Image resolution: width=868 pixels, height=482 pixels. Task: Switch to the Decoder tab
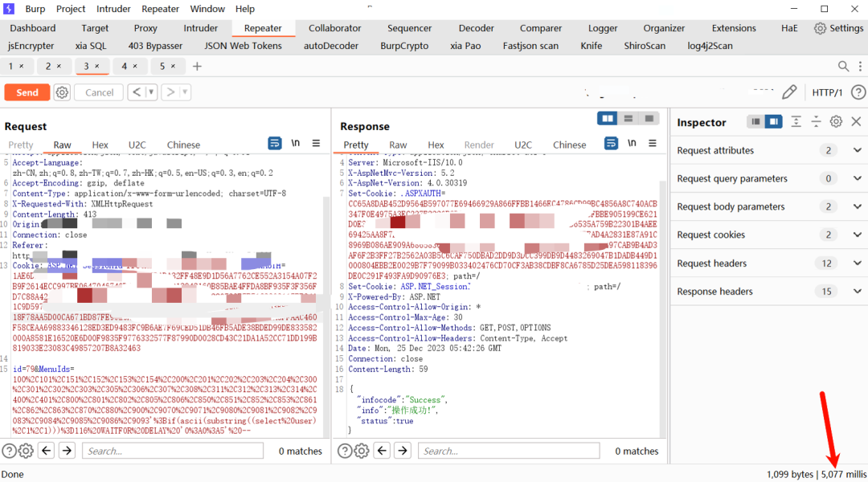[476, 28]
